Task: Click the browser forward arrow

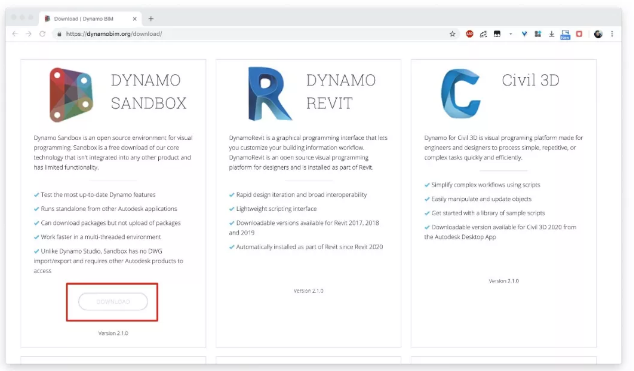Action: coord(28,34)
